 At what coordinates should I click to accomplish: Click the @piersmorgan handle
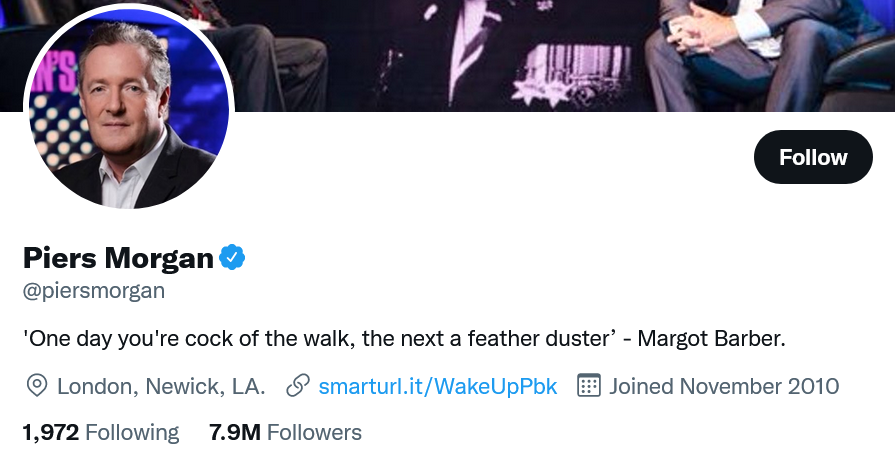coord(94,291)
